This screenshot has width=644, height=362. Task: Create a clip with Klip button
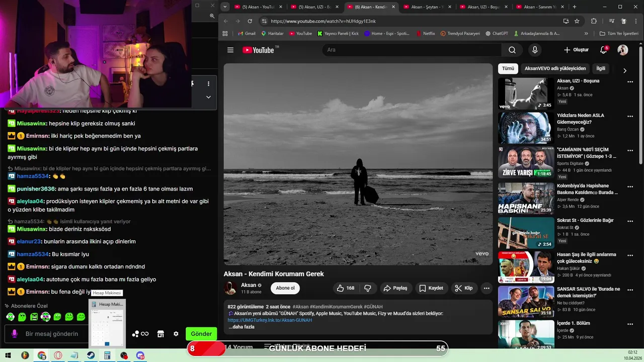tap(463, 288)
